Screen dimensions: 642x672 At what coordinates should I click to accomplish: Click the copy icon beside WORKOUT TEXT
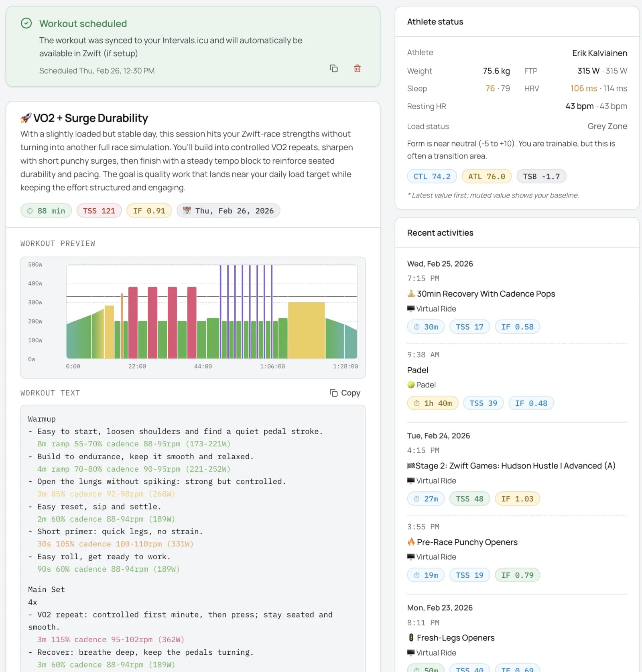[x=333, y=393]
